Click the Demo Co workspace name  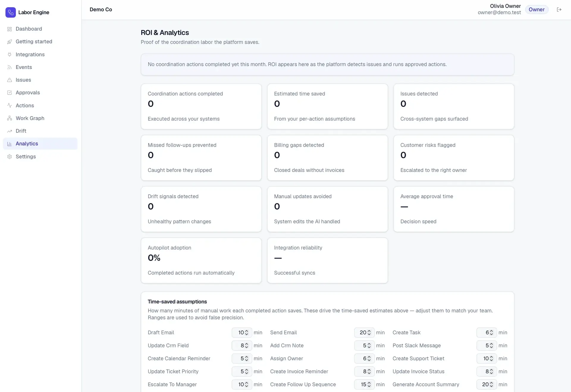click(101, 10)
